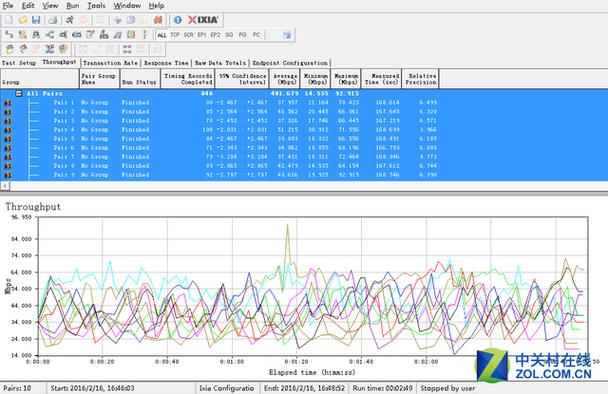Click the Throughput chart title
608x394 pixels.
tap(33, 207)
